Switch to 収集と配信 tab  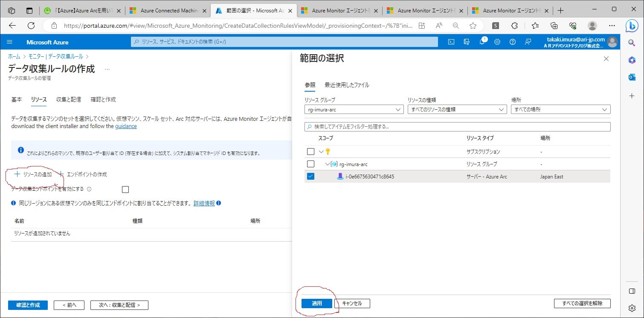pyautogui.click(x=69, y=99)
